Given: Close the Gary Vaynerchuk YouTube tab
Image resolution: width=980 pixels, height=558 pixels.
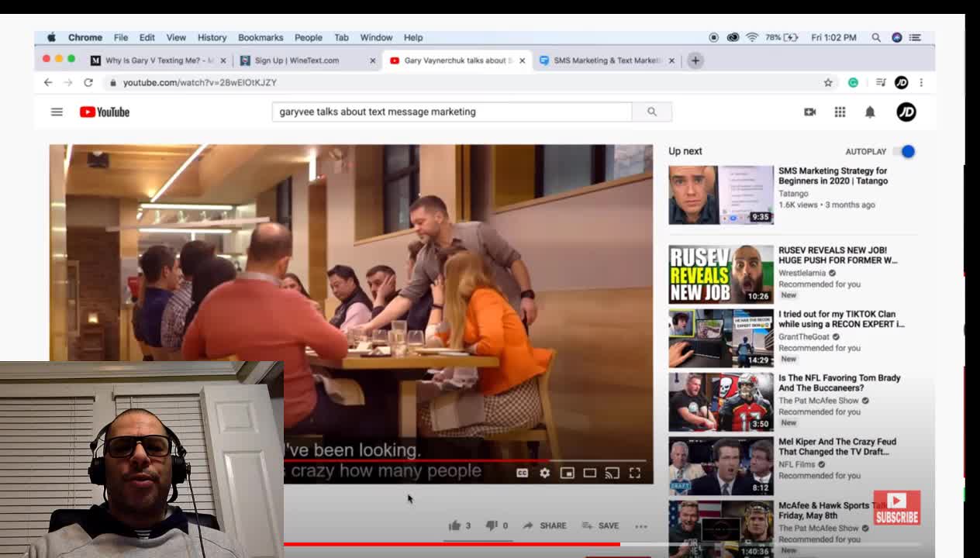Looking at the screenshot, I should tap(522, 60).
